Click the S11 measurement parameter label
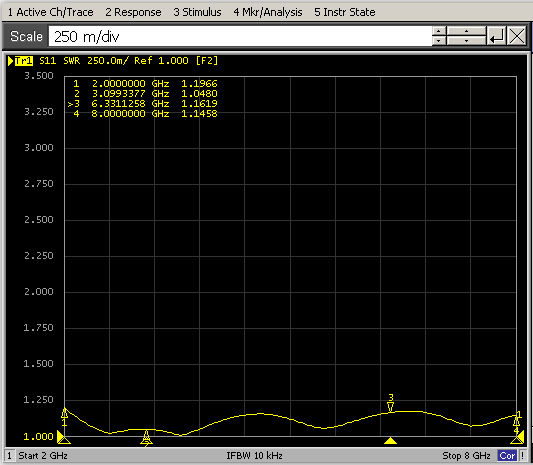The height and width of the screenshot is (465, 533). click(x=48, y=61)
